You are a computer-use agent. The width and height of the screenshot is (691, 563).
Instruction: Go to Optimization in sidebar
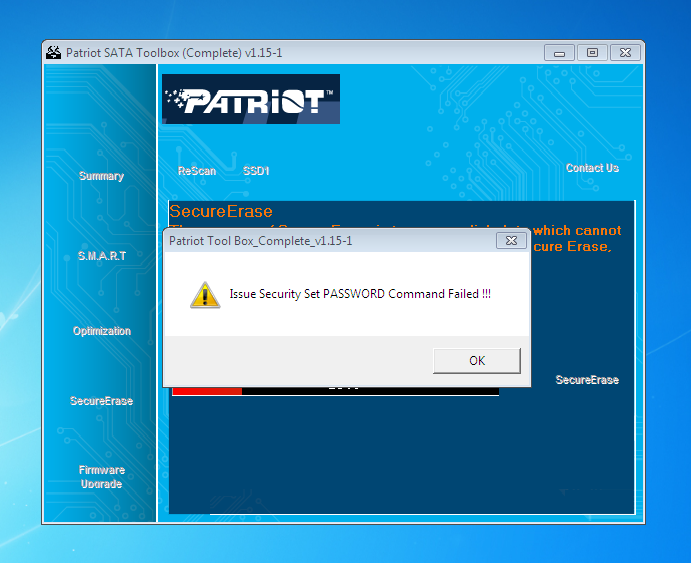coord(102,331)
